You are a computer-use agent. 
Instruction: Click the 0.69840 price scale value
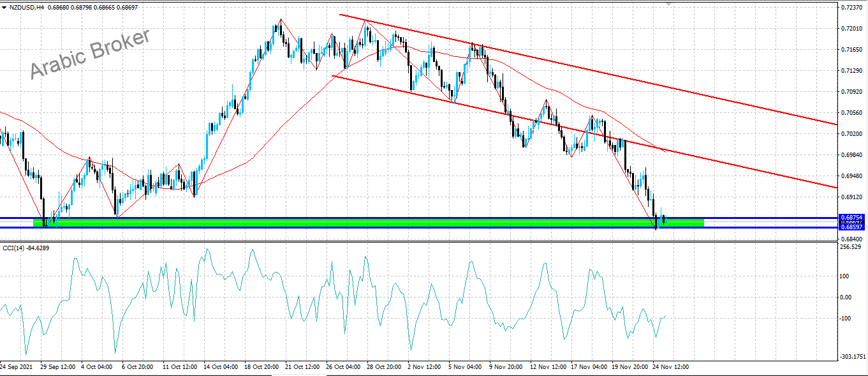[x=852, y=155]
